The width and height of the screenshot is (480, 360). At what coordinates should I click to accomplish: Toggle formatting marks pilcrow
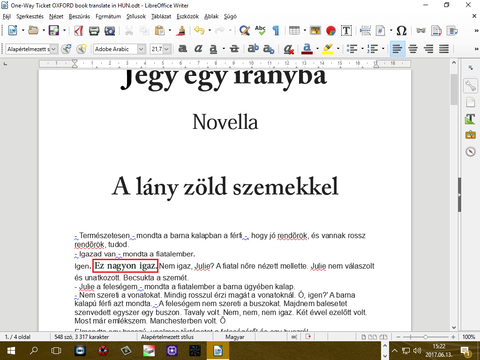pyautogui.click(x=276, y=31)
